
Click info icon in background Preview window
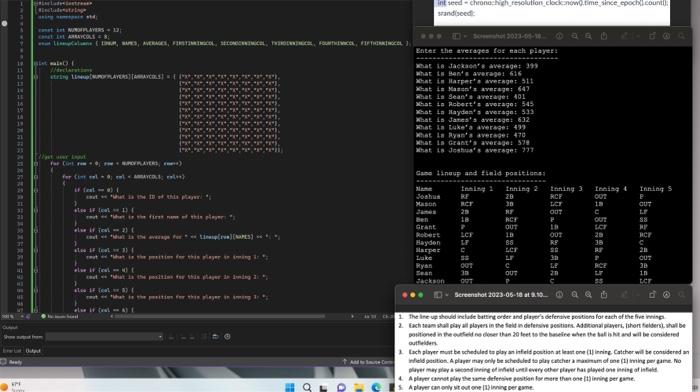[559, 36]
